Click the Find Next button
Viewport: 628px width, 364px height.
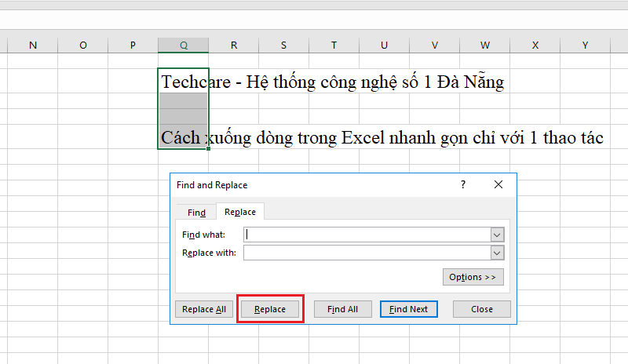point(408,309)
